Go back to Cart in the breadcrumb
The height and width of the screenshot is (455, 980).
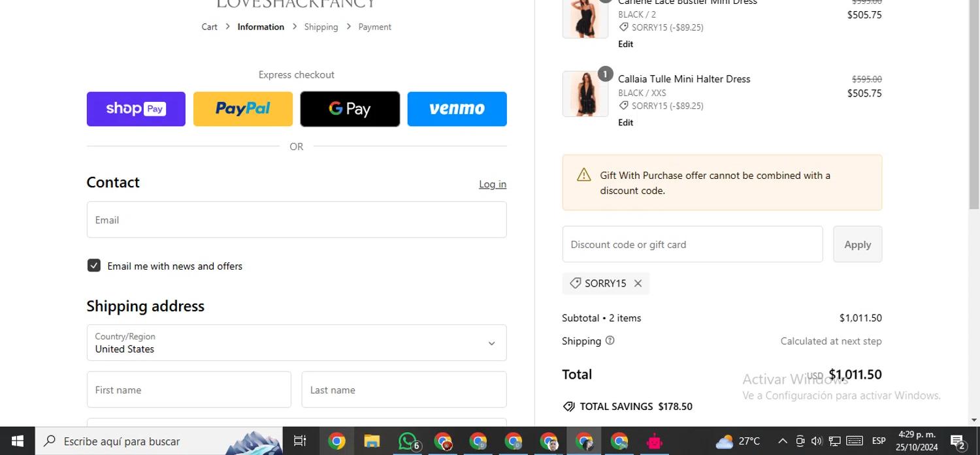(209, 27)
